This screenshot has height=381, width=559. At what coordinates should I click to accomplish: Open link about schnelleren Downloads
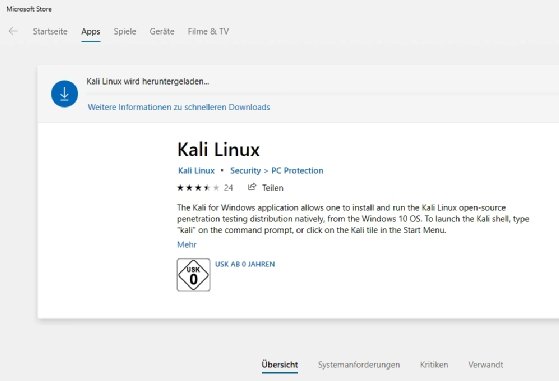179,107
